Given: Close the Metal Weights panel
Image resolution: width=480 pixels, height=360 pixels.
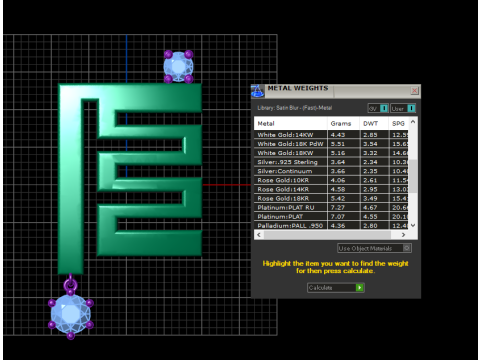Looking at the screenshot, I should click(x=414, y=91).
